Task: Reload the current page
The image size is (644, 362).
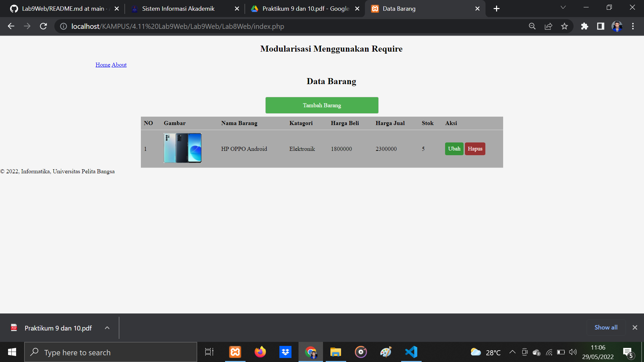Action: tap(43, 26)
